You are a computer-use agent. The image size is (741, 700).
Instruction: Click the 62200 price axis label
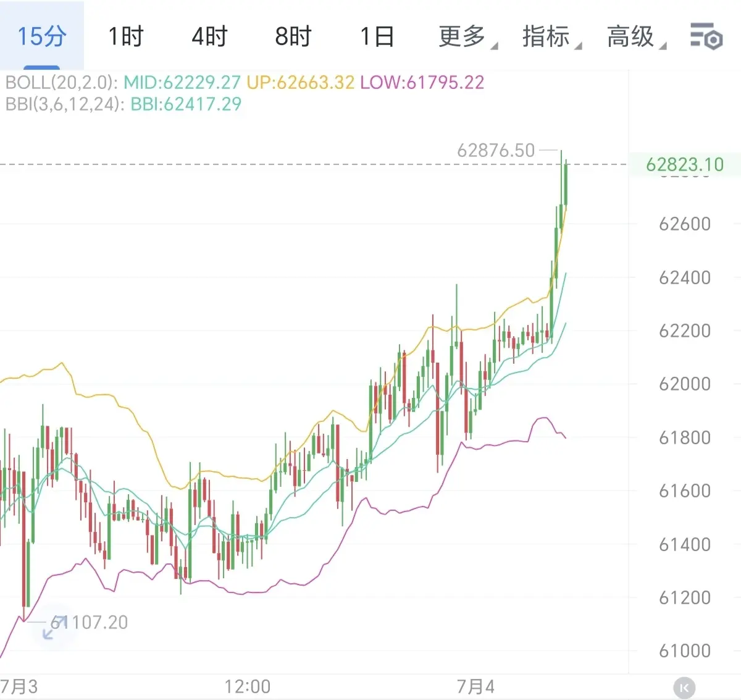tap(685, 331)
